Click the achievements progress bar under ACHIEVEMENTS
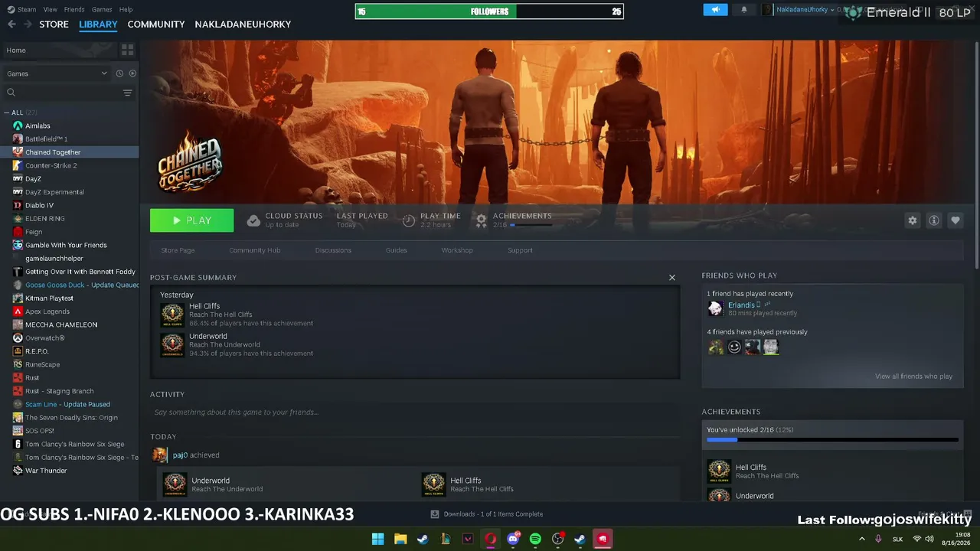The width and height of the screenshot is (980, 551). point(531,225)
